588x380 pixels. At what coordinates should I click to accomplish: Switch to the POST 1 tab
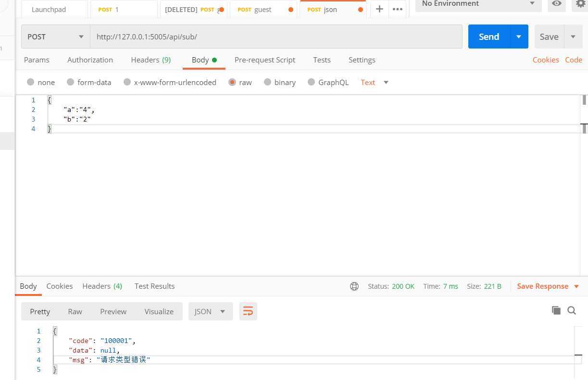[x=124, y=9]
